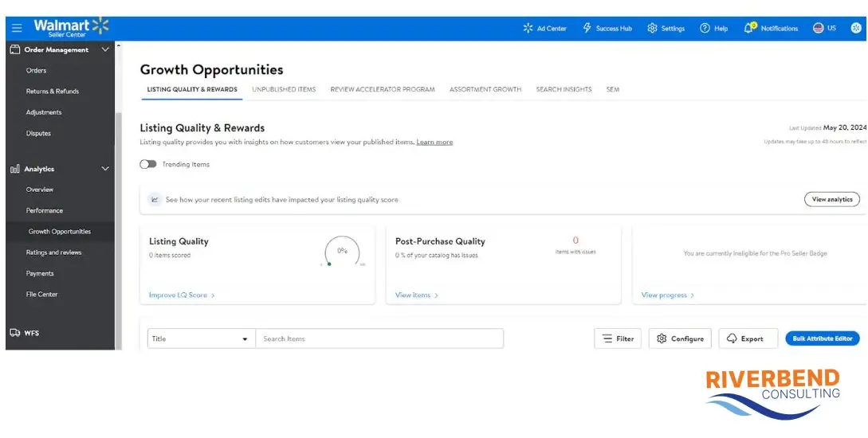This screenshot has width=868, height=438.
Task: Click the View analytics button
Action: point(832,199)
